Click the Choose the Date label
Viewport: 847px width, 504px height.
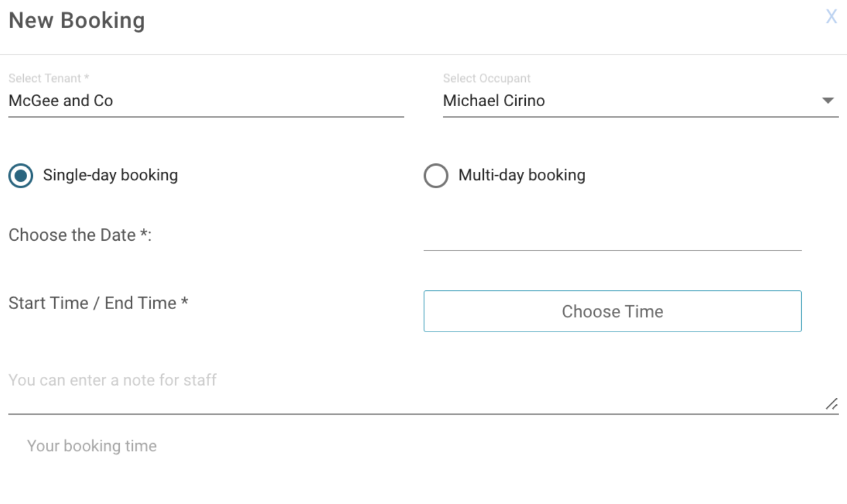click(x=80, y=235)
